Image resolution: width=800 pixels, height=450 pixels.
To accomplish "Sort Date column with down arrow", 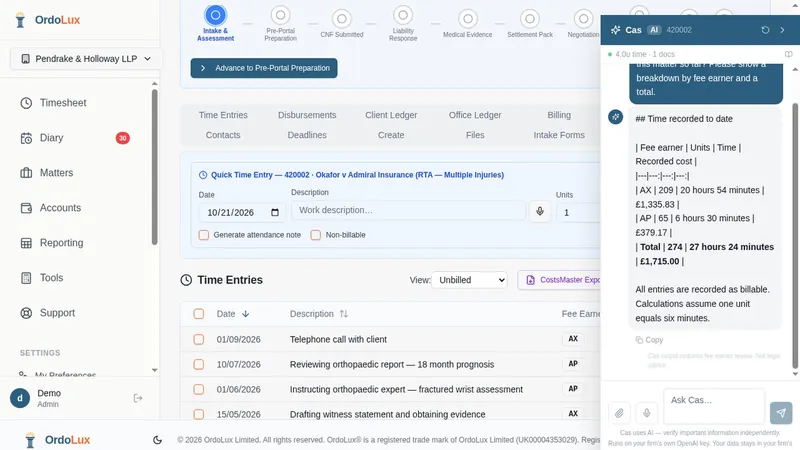I will [x=245, y=314].
